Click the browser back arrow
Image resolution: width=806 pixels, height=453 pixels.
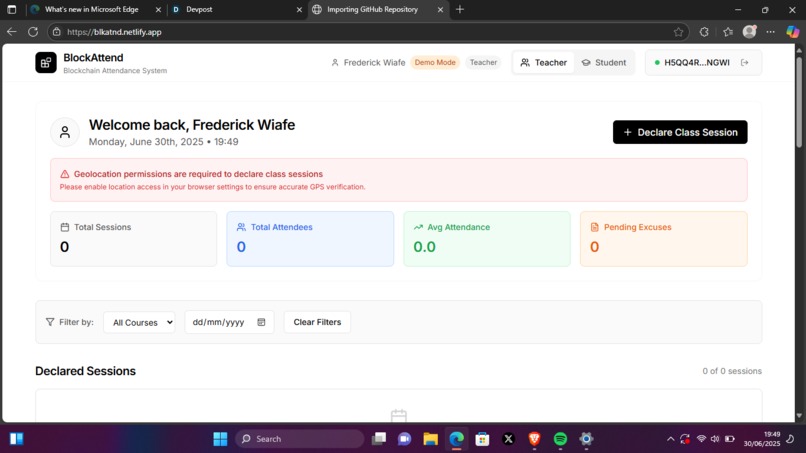[x=11, y=32]
